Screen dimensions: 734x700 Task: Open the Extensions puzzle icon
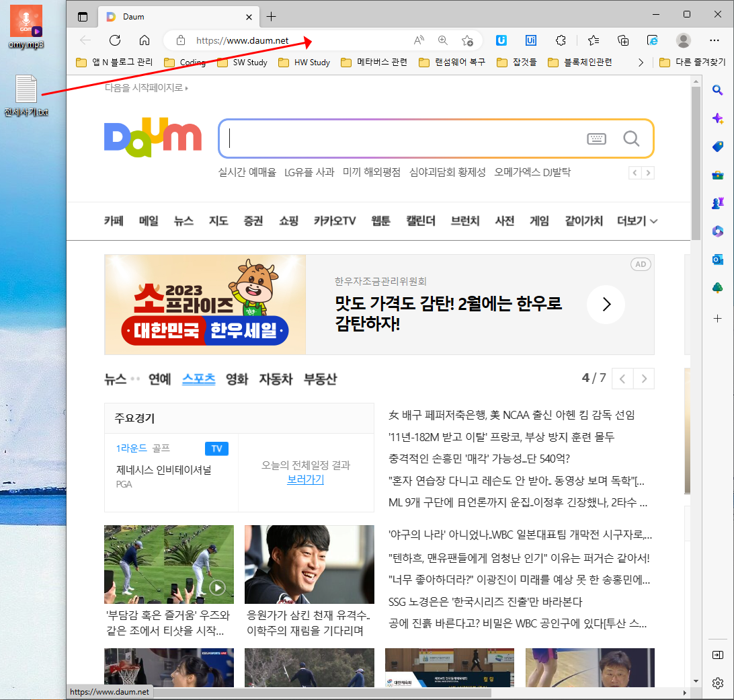pos(561,40)
